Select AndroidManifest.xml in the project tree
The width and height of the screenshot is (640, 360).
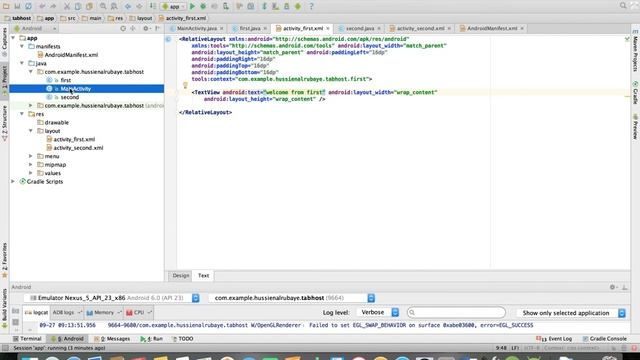click(71, 55)
